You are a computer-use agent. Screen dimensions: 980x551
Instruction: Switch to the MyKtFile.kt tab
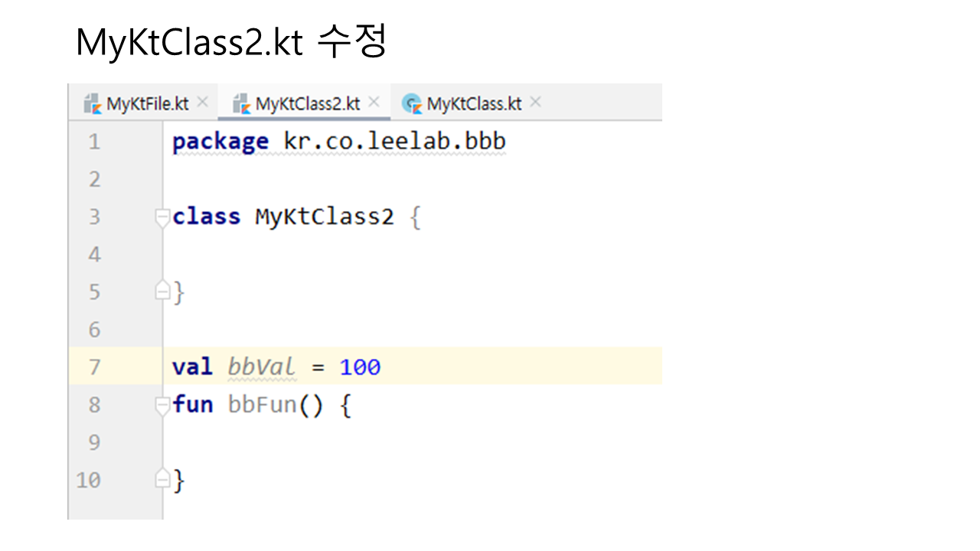[x=147, y=104]
